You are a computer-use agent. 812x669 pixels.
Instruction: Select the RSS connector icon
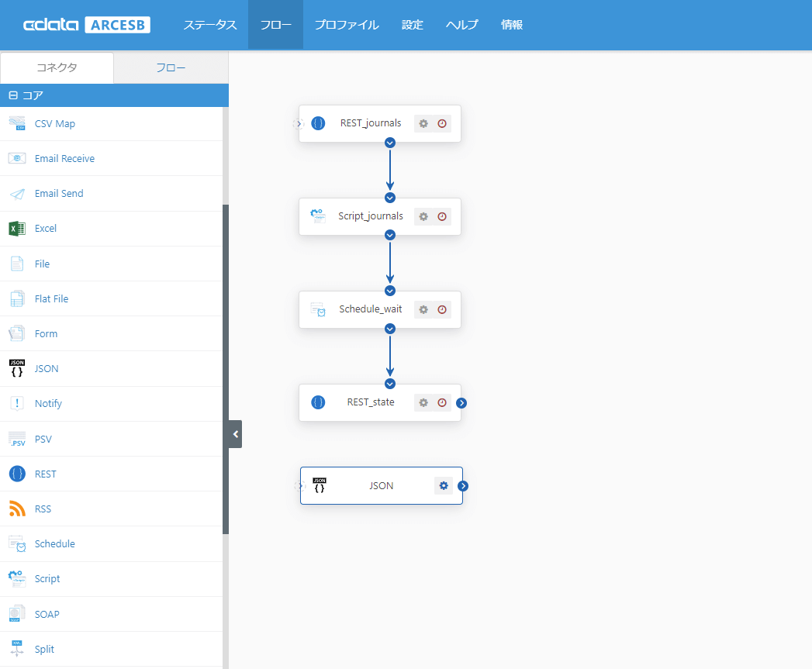(x=17, y=509)
